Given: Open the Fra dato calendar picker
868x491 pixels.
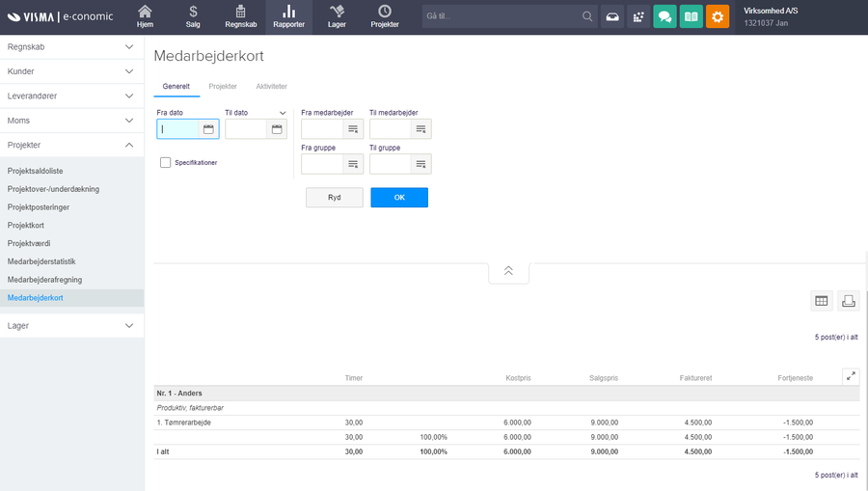Looking at the screenshot, I should (x=208, y=129).
